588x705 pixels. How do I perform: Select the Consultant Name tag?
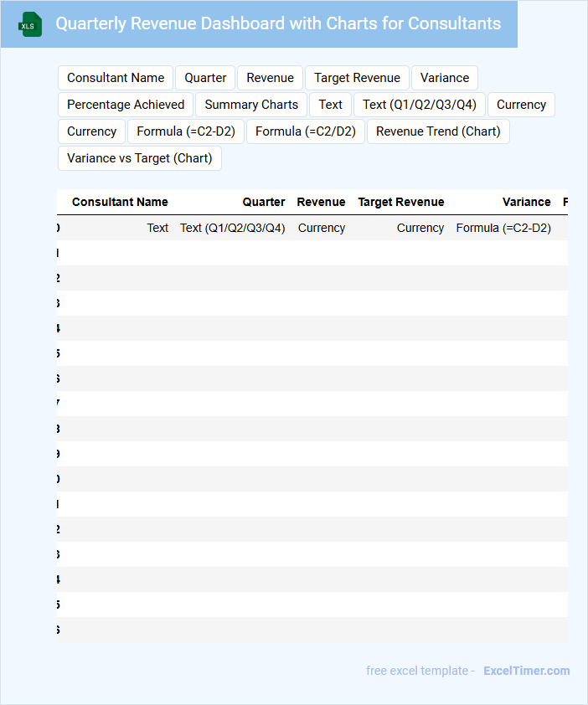tap(116, 78)
